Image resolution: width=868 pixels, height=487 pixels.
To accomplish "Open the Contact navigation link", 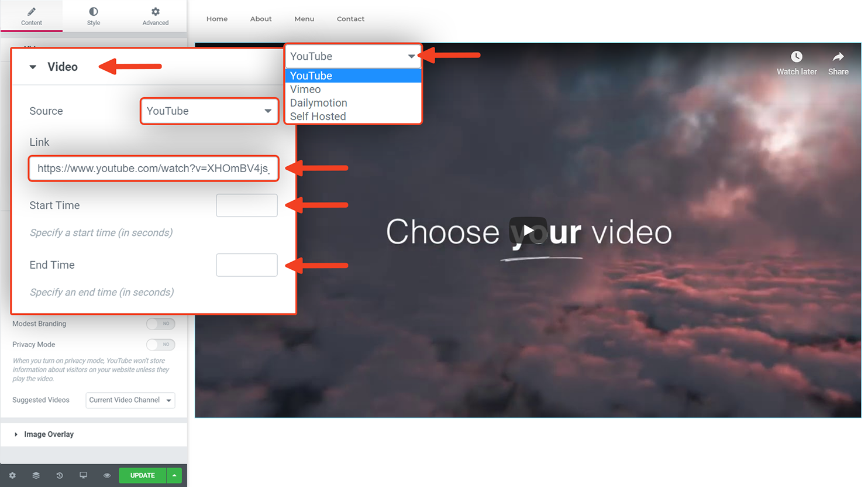I will 350,19.
